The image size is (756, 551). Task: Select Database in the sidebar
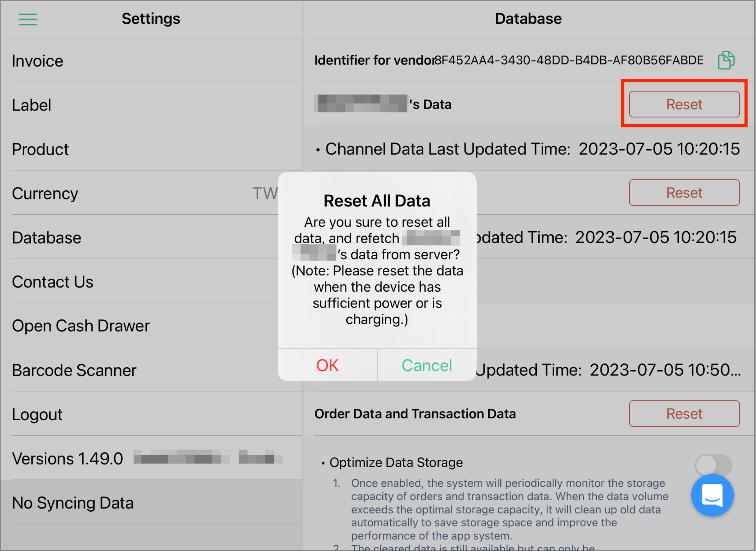pyautogui.click(x=47, y=237)
